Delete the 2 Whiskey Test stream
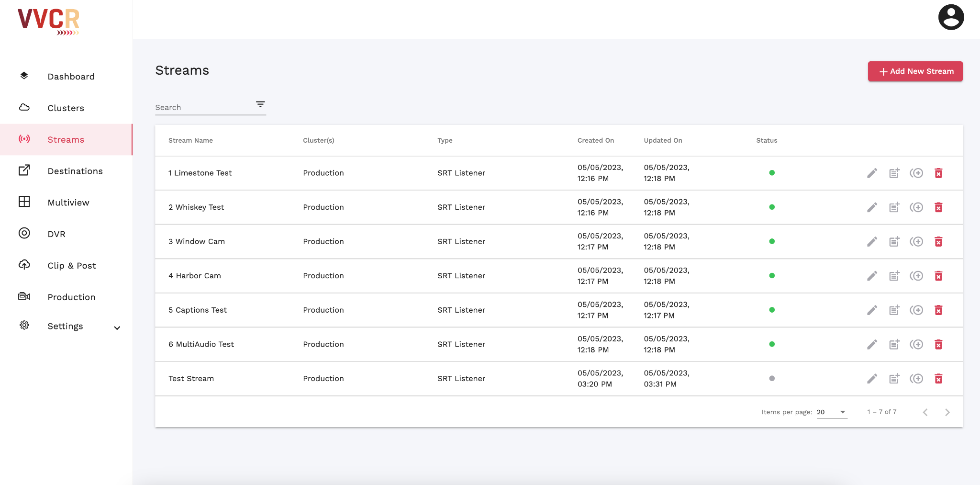This screenshot has height=485, width=980. [938, 207]
